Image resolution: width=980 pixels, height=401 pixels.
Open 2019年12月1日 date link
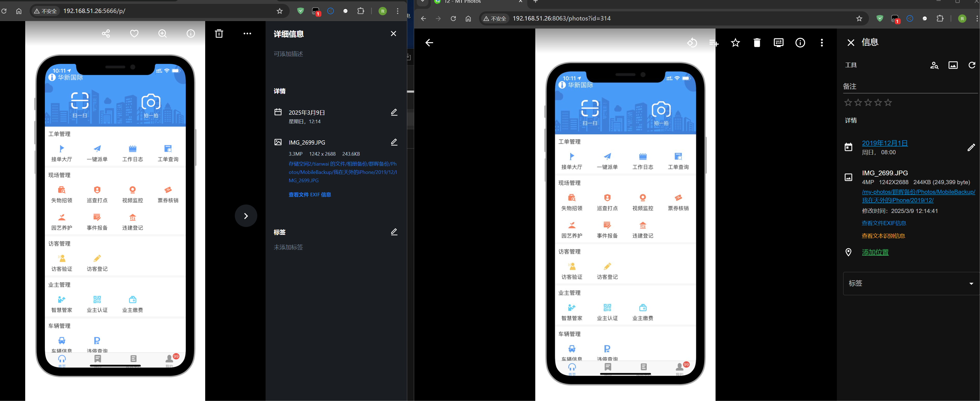click(885, 143)
